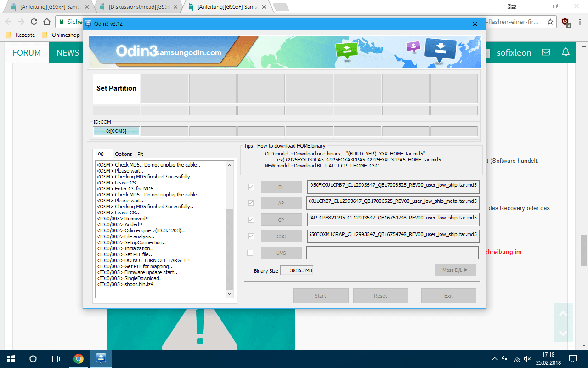
Task: Reload the page in Chrome
Action: [x=34, y=22]
